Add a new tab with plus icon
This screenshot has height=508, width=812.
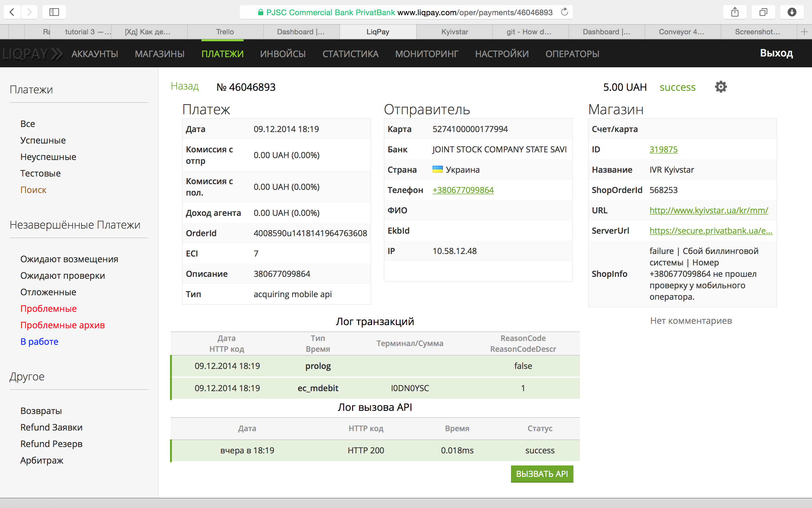pos(804,32)
